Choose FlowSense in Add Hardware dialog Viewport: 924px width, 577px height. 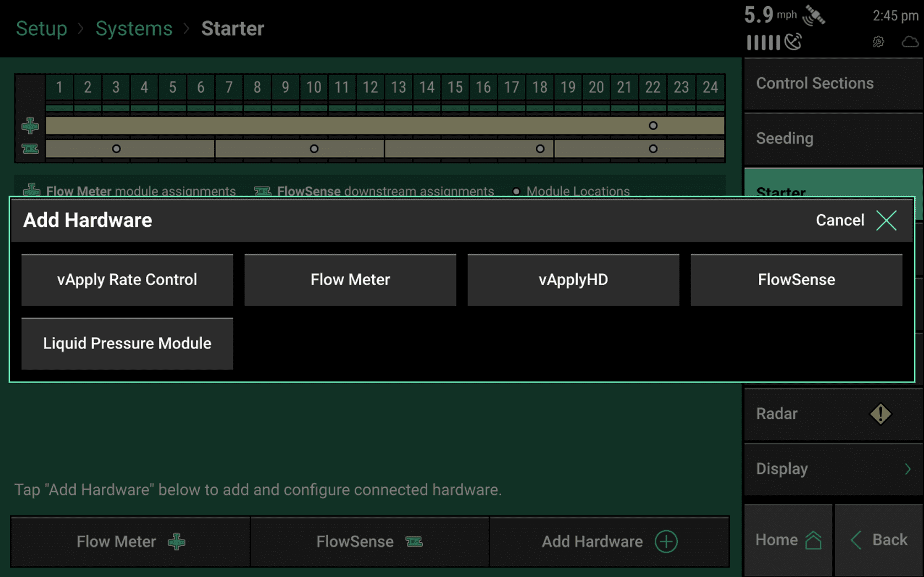pos(796,280)
